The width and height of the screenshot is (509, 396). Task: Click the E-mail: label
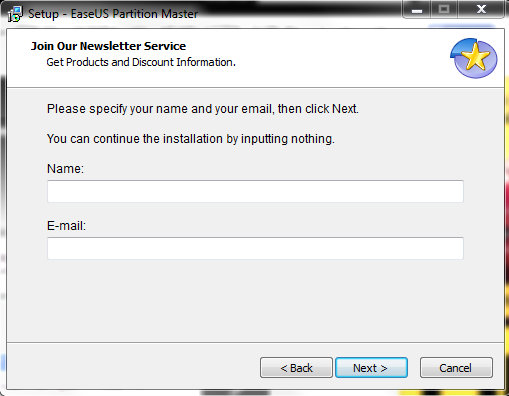click(x=66, y=226)
